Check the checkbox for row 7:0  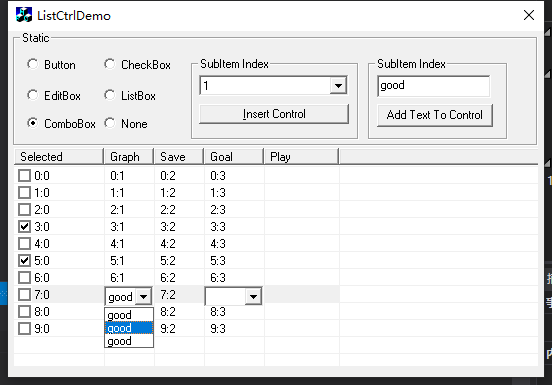(24, 295)
